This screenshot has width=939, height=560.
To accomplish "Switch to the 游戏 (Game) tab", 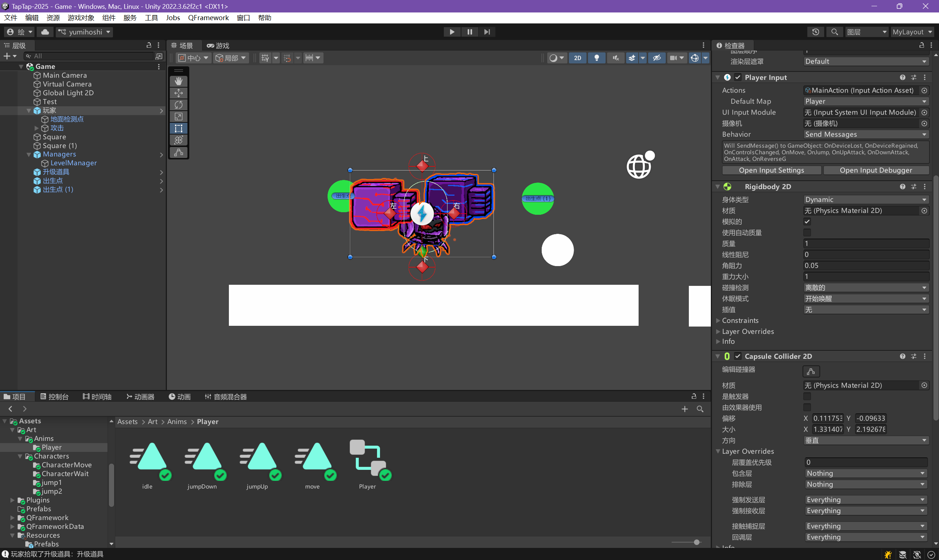I will (218, 46).
